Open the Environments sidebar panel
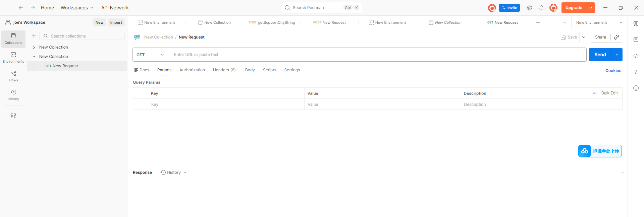This screenshot has width=644, height=217. click(x=13, y=58)
